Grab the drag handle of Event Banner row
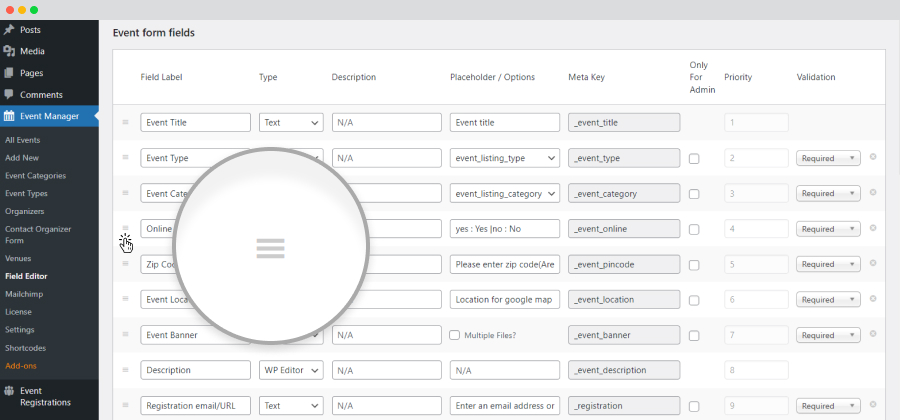This screenshot has height=420, width=900. 125,335
